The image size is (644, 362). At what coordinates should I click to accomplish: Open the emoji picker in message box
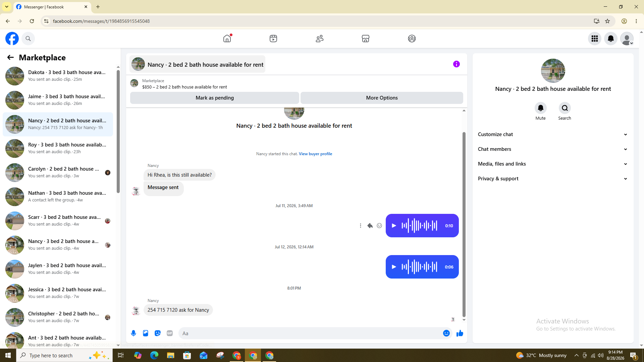446,333
